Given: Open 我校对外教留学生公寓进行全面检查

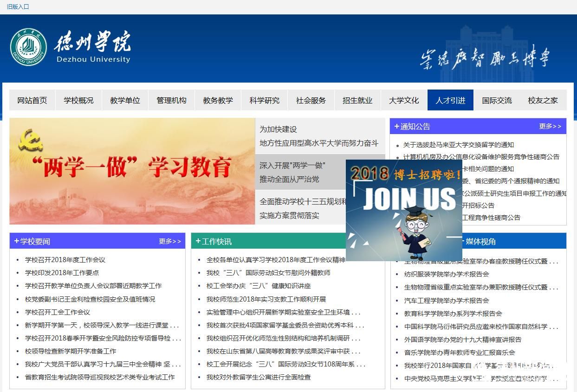Looking at the screenshot, I should (259, 377).
